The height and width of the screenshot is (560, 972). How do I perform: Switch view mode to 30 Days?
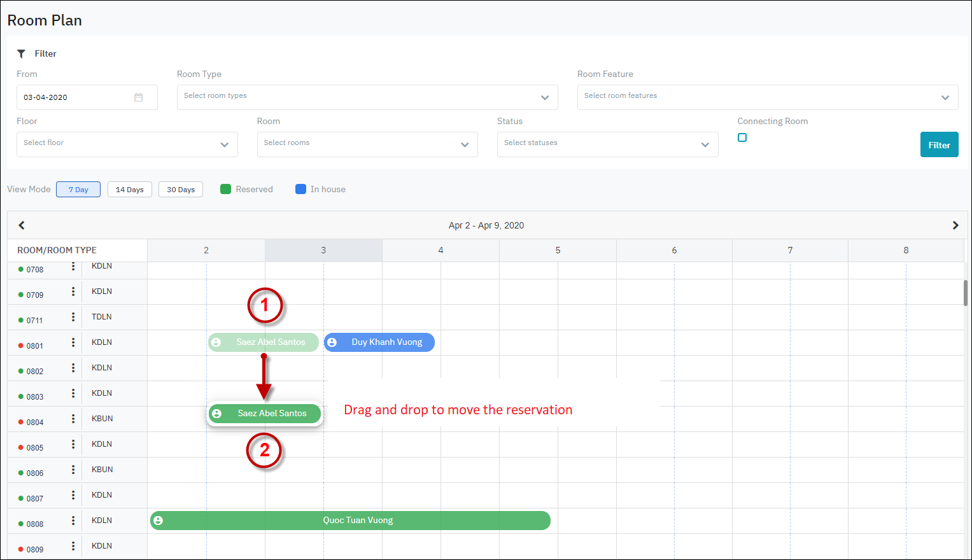(x=181, y=190)
